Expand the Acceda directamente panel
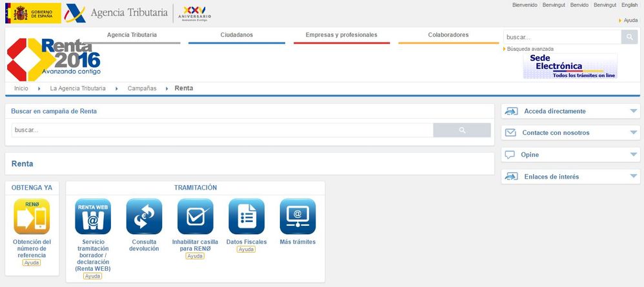The height and width of the screenshot is (287, 644). pyautogui.click(x=570, y=111)
